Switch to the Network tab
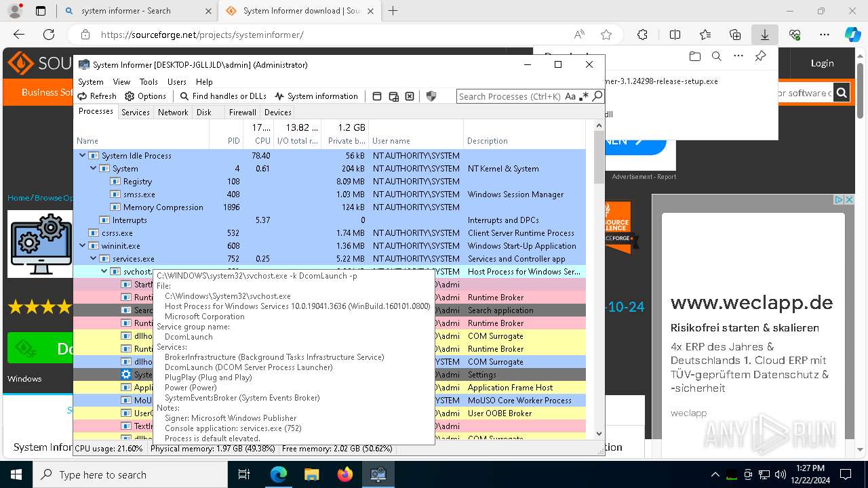Screen dimensions: 868x488 pyautogui.click(x=173, y=113)
